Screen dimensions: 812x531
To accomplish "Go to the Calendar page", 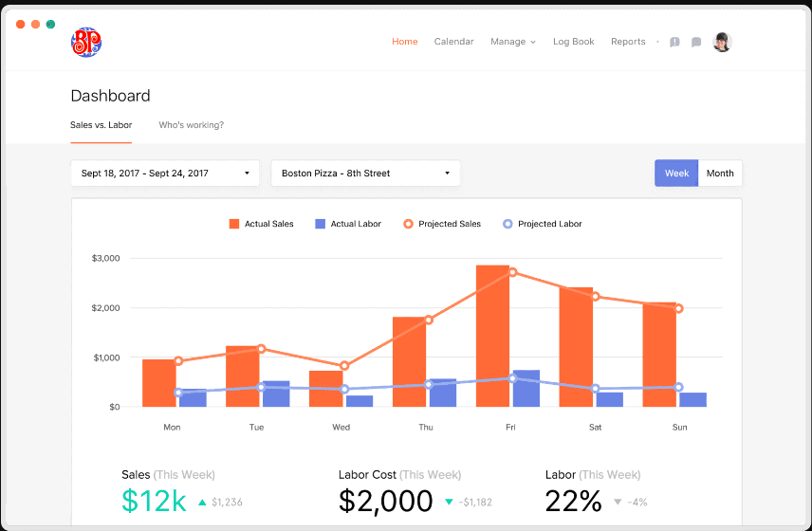I will [x=453, y=42].
